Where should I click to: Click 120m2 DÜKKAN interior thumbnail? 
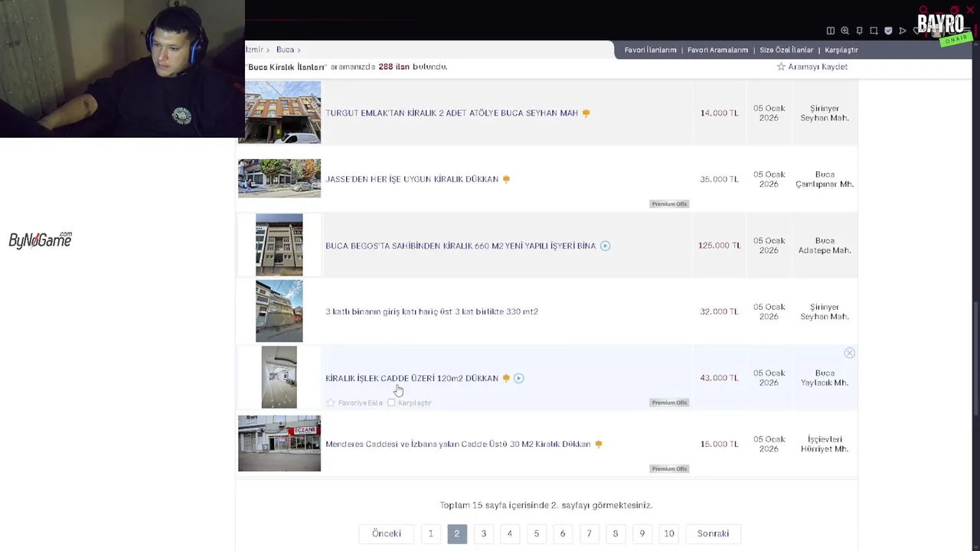point(279,377)
